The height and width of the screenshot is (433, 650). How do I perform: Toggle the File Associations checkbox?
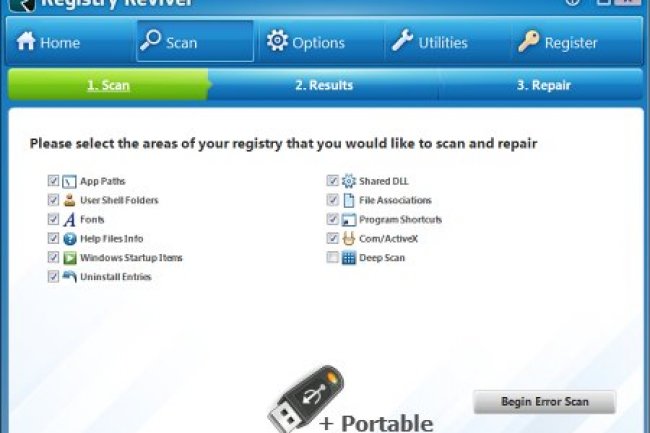tap(332, 200)
